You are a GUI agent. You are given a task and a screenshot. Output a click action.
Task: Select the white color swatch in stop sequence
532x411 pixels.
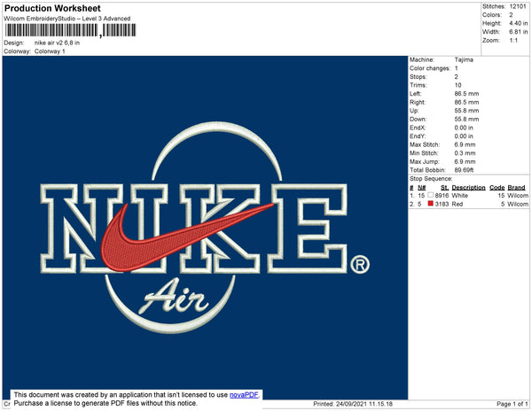coord(431,195)
